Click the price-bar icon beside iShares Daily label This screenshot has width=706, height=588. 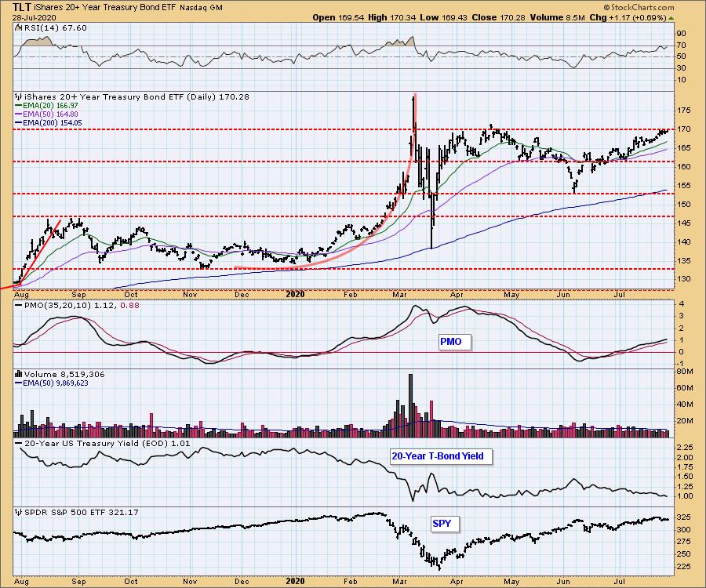coord(19,96)
